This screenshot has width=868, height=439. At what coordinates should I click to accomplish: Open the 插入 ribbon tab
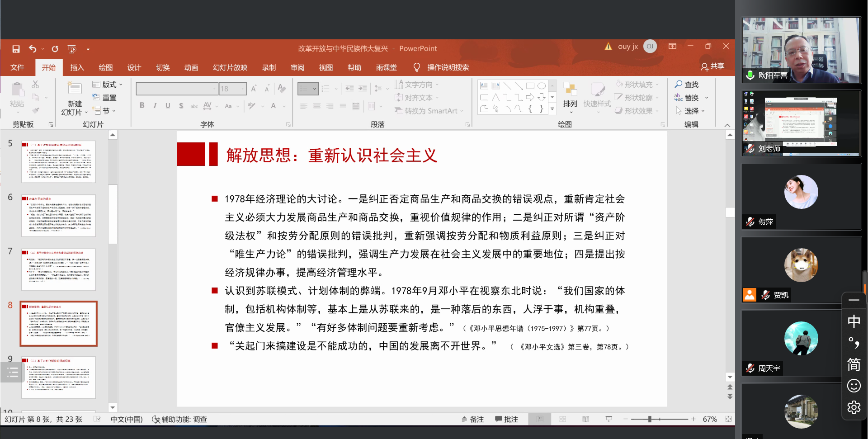(77, 67)
